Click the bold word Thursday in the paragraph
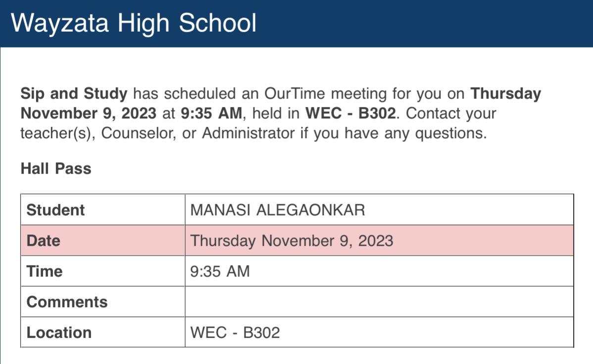The image size is (593, 364). (x=505, y=93)
